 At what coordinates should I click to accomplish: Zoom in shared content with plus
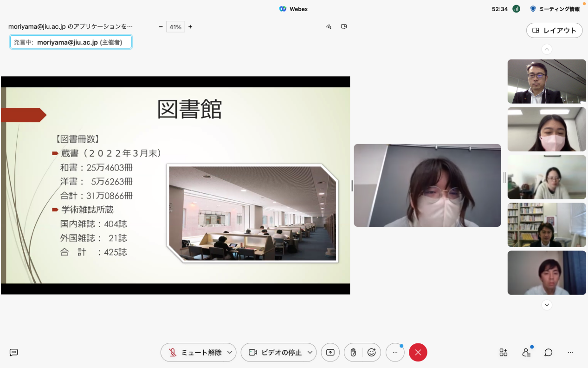tap(190, 27)
